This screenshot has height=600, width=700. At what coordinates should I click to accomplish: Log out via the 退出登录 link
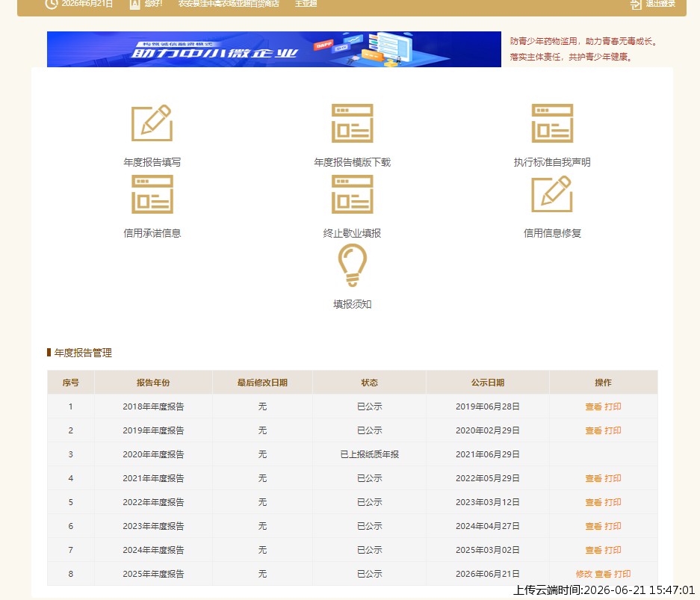(660, 4)
